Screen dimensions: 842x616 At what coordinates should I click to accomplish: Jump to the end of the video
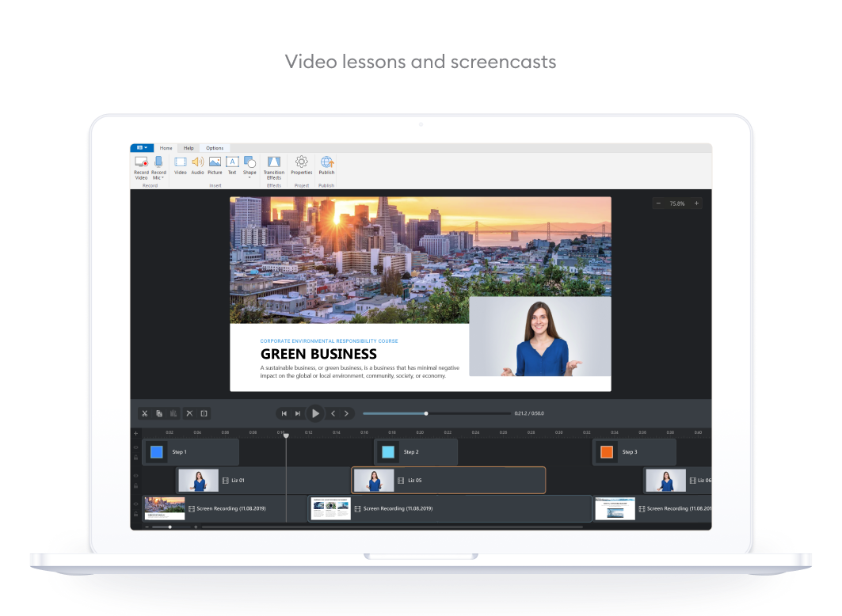298,413
